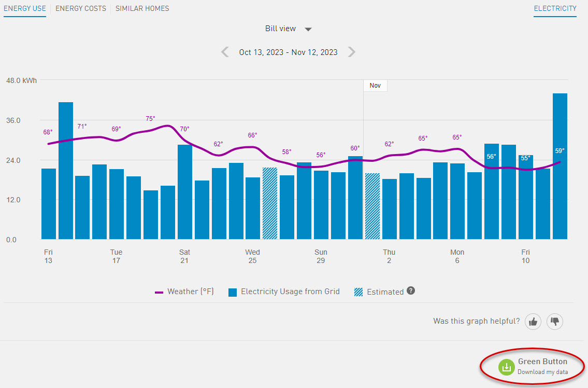Click the Bill view caret arrow

[x=308, y=29]
